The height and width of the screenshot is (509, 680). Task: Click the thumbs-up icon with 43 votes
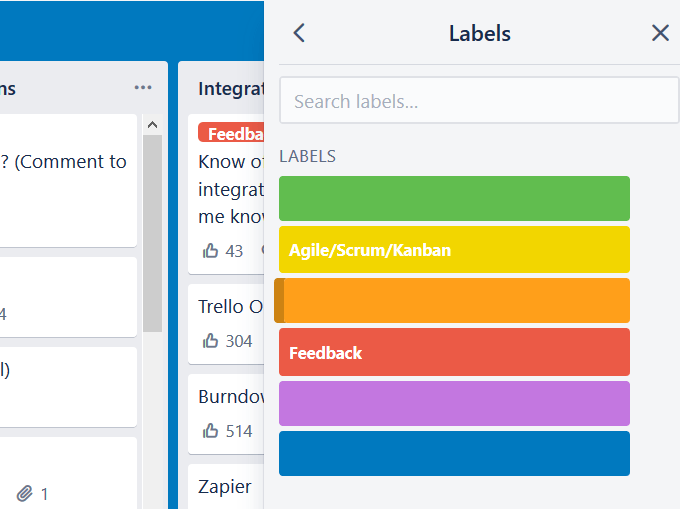[x=210, y=251]
